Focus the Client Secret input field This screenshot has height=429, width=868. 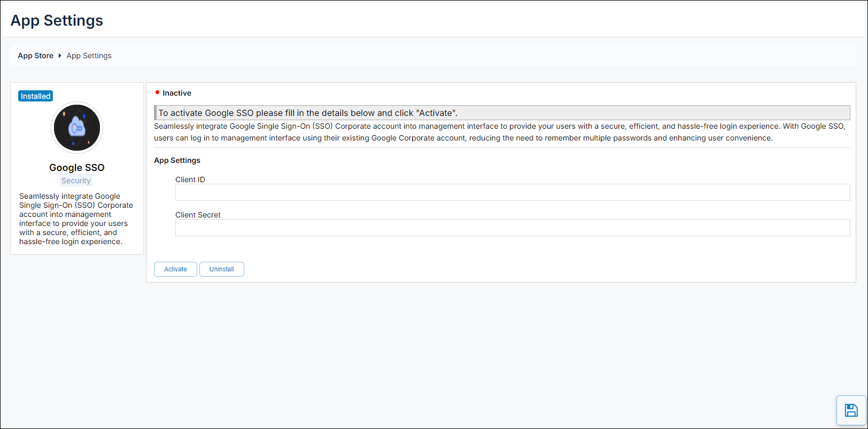coord(512,228)
